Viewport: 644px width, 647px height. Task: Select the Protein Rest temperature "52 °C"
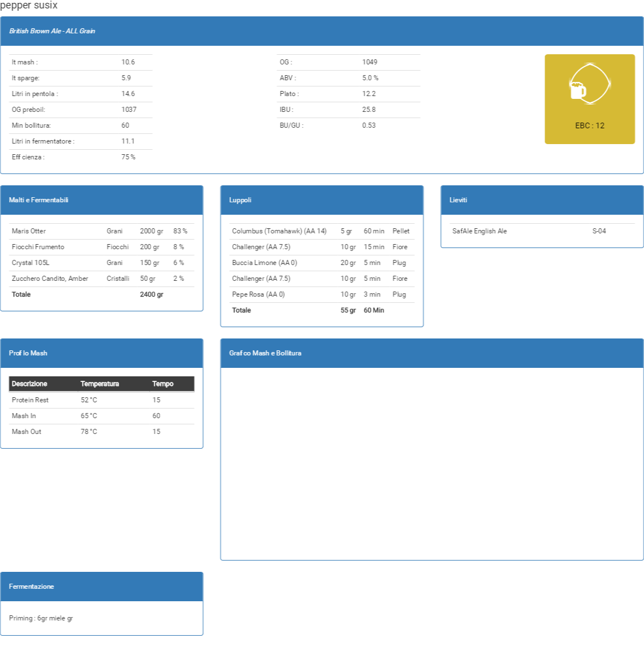point(89,400)
